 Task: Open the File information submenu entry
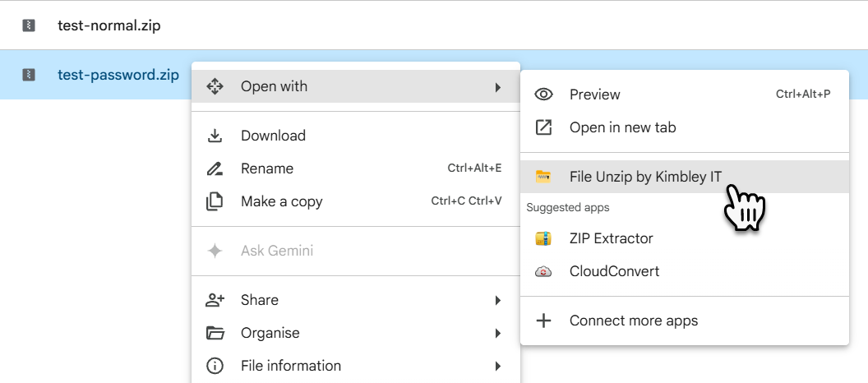pos(356,366)
